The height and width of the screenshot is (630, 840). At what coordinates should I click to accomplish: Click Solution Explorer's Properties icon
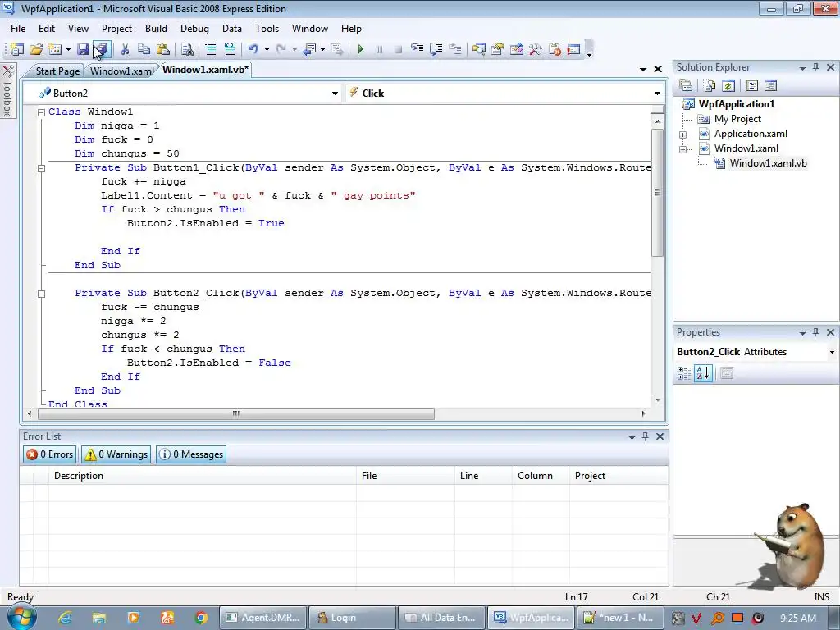[x=686, y=85]
